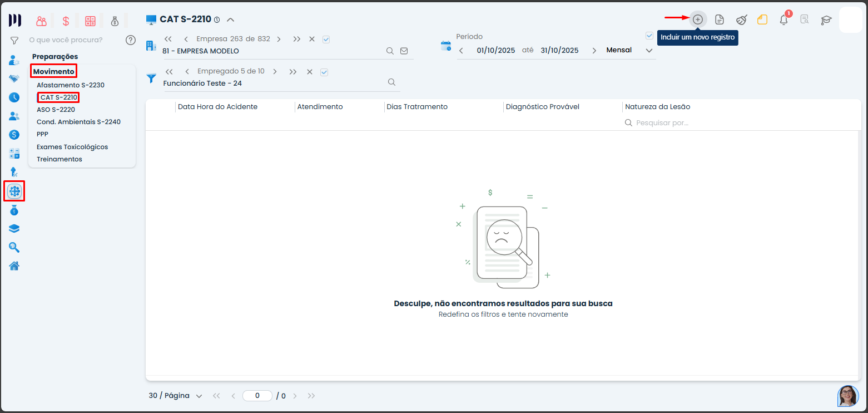Toggle the checkbox above the Período selector

[649, 36]
